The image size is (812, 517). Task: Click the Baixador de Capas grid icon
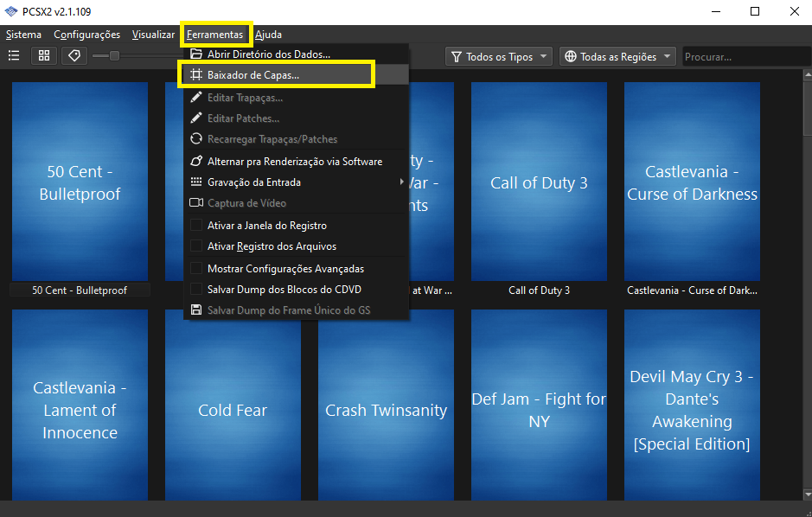pyautogui.click(x=195, y=75)
